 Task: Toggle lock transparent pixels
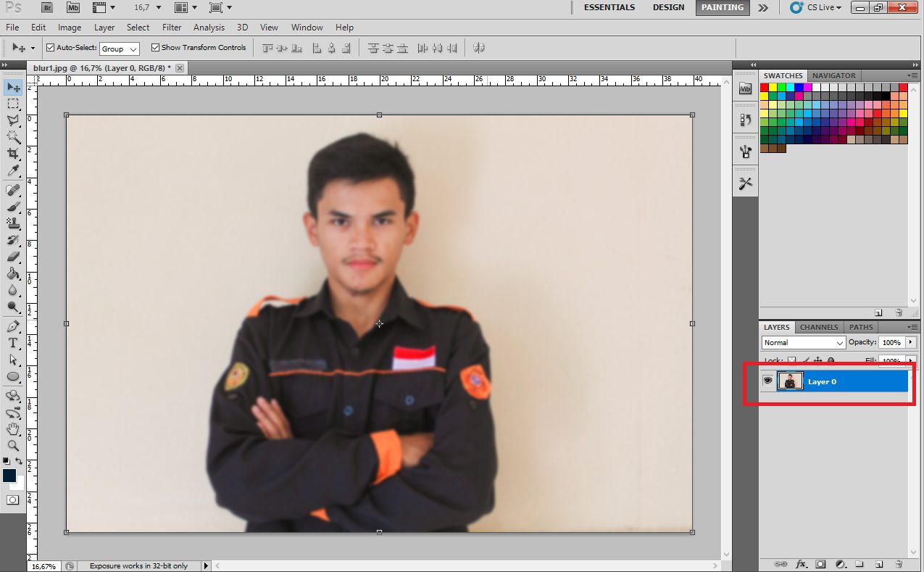791,360
